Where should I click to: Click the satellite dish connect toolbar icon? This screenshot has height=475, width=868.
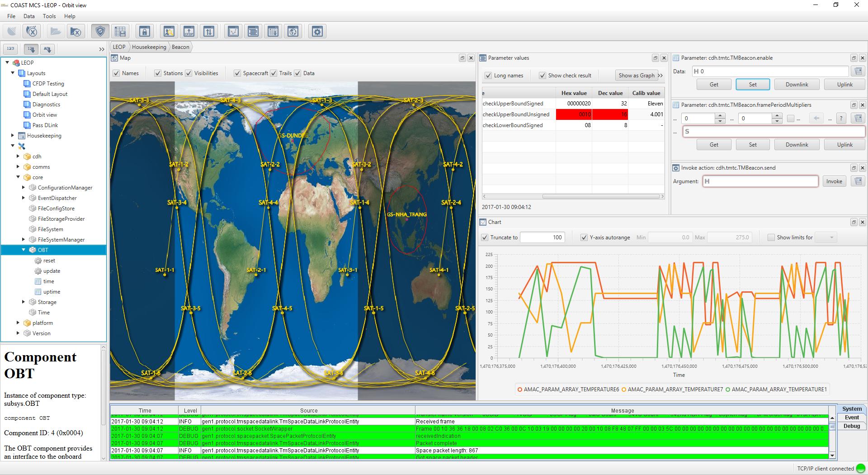tap(12, 31)
